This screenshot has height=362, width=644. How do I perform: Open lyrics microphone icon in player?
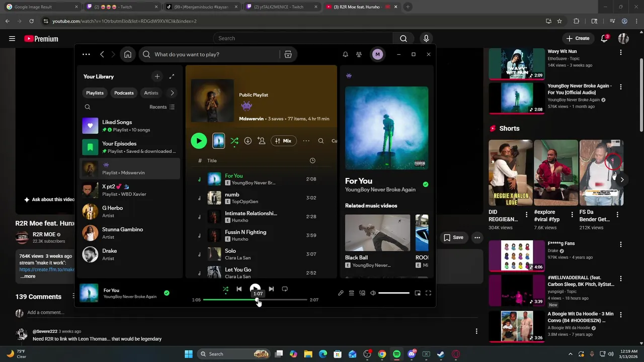pos(341,293)
